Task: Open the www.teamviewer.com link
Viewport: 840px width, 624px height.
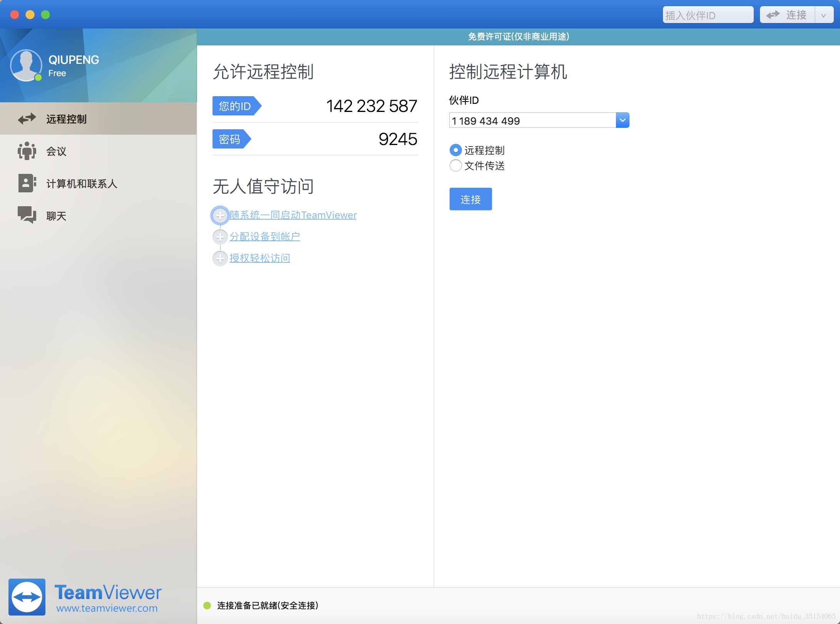Action: click(107, 608)
